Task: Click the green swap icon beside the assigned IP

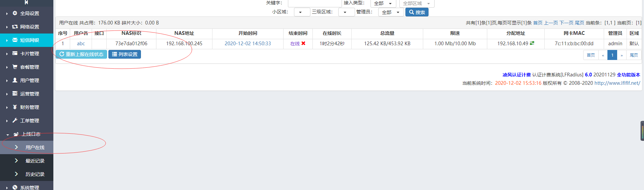Action: (x=532, y=43)
